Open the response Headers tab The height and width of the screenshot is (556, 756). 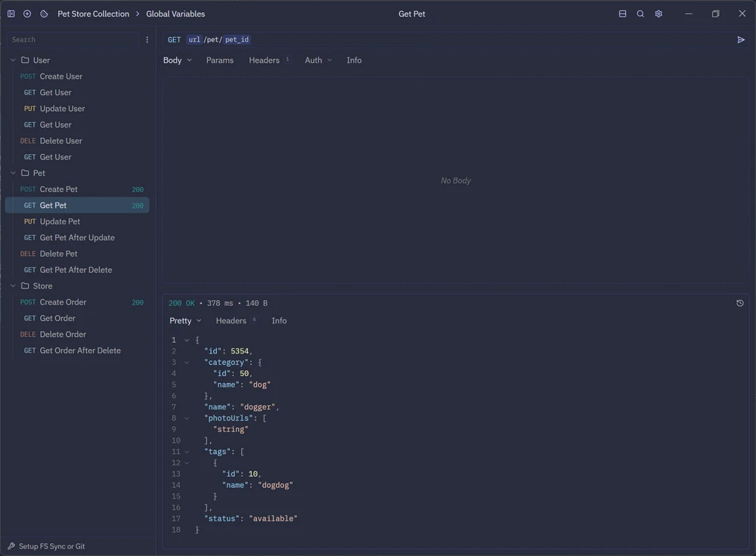click(x=236, y=321)
